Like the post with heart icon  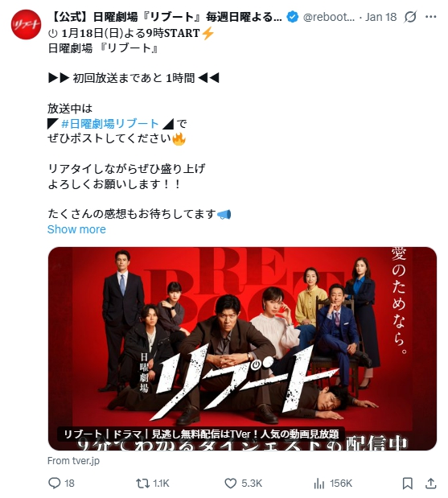[x=231, y=484]
